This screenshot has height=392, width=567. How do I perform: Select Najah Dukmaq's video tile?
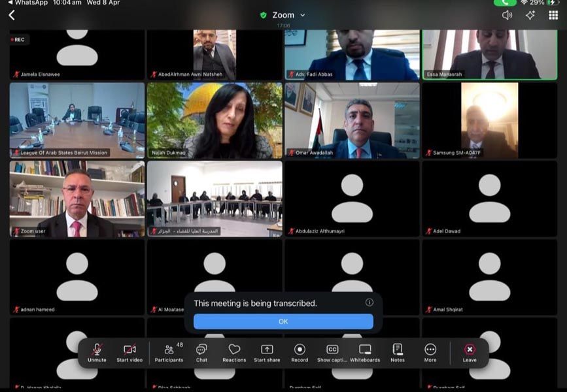click(x=215, y=120)
